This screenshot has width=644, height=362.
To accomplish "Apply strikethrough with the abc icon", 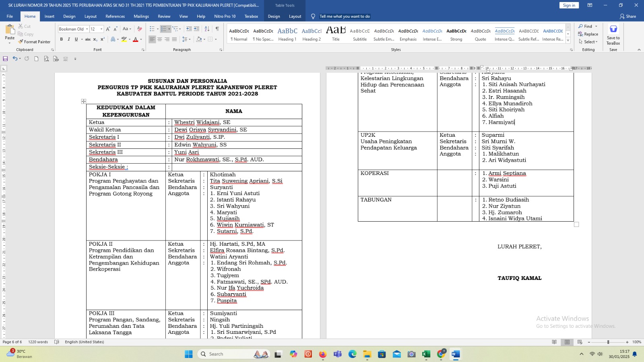I will tap(88, 39).
